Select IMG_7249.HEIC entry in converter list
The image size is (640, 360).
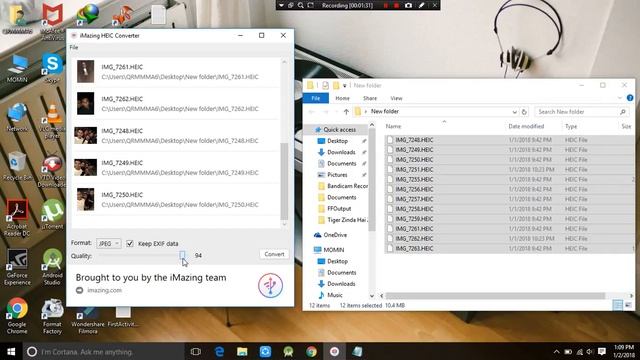pyautogui.click(x=176, y=168)
